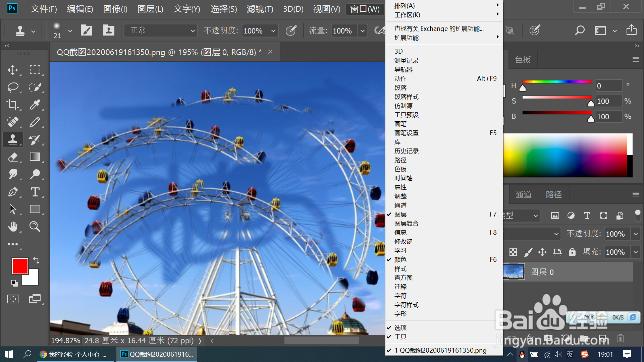Screen dimensions: 644x362
Task: Toggle pressure for opacity
Action: coord(291,31)
